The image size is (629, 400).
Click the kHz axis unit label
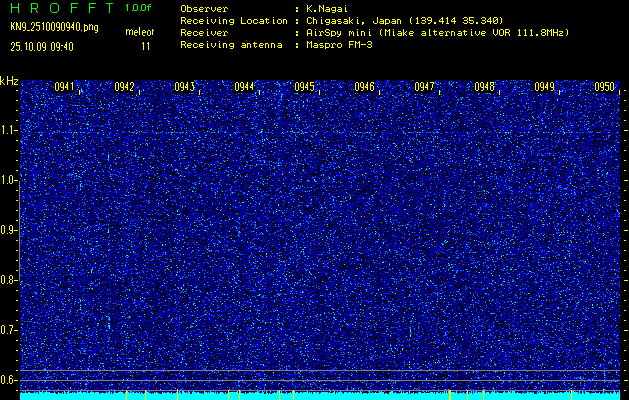point(9,81)
